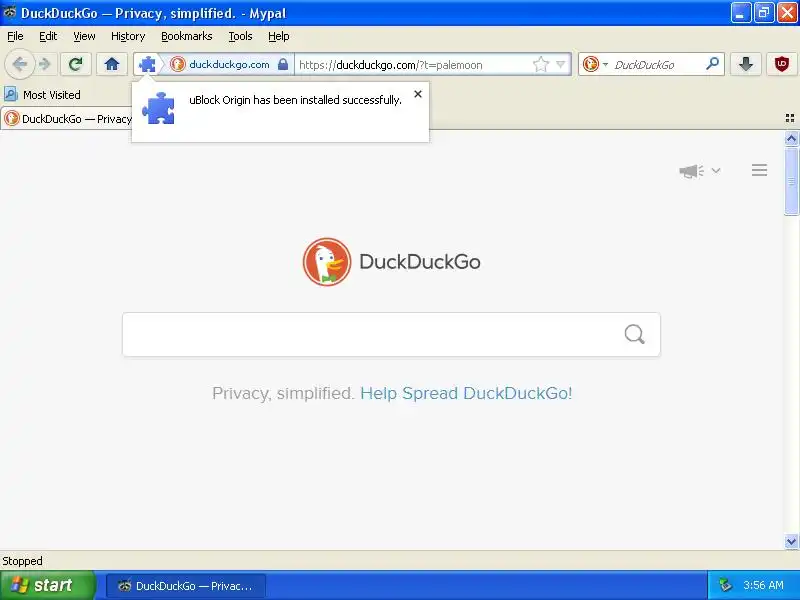Viewport: 800px width, 600px height.
Task: Open the Downloads arrow button
Action: tap(745, 64)
